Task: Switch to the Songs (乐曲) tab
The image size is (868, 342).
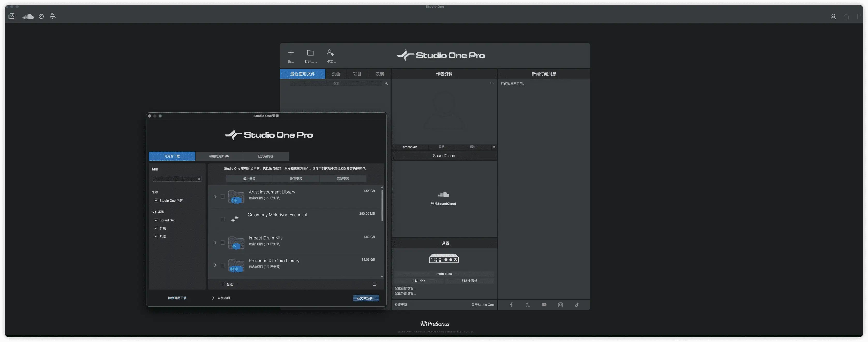Action: (336, 74)
